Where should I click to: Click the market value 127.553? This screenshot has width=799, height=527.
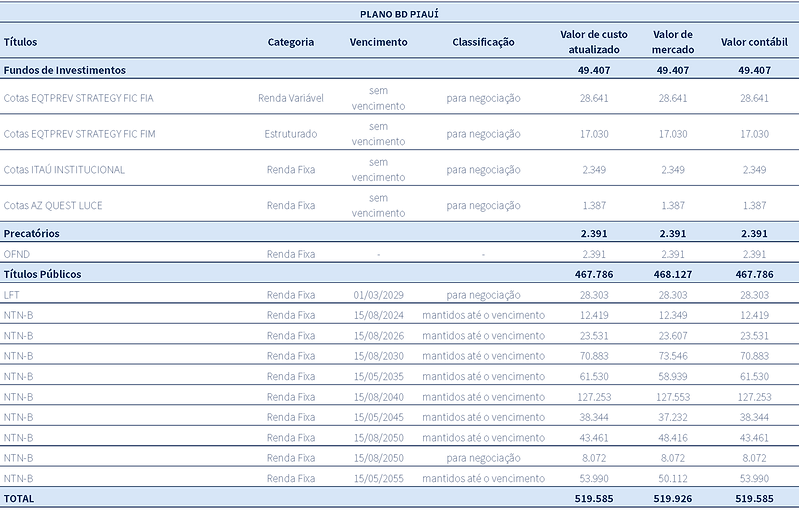point(673,397)
